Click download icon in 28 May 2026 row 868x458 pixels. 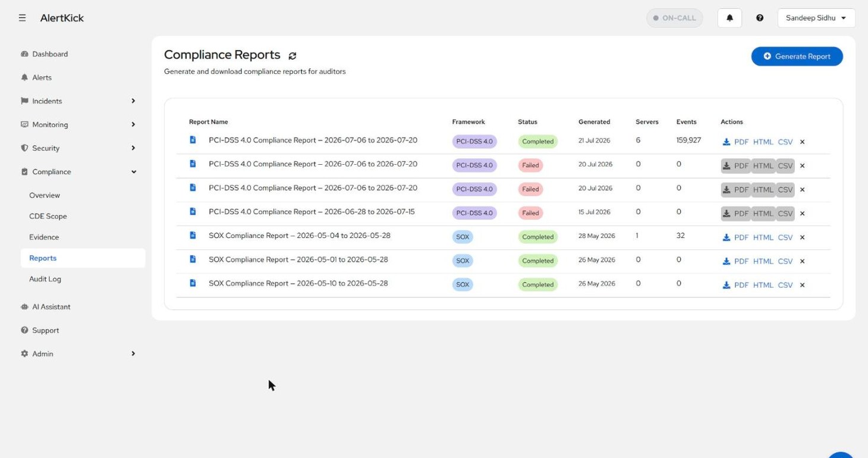(x=726, y=237)
